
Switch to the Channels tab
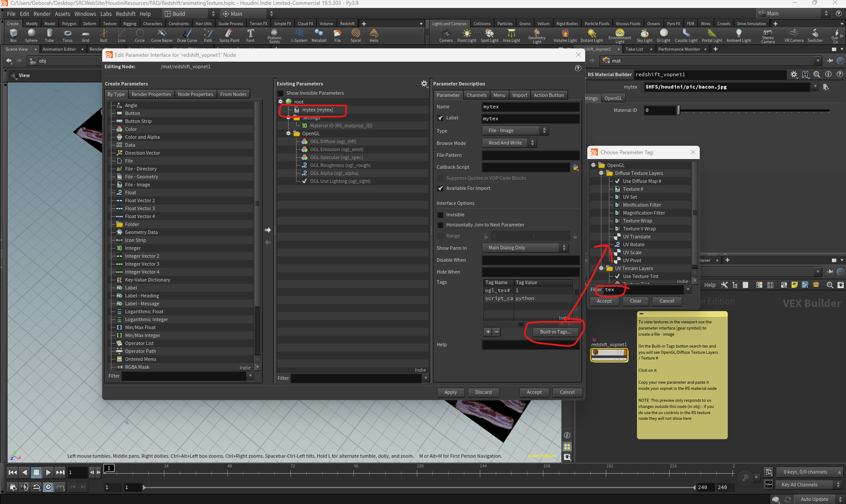pyautogui.click(x=476, y=95)
